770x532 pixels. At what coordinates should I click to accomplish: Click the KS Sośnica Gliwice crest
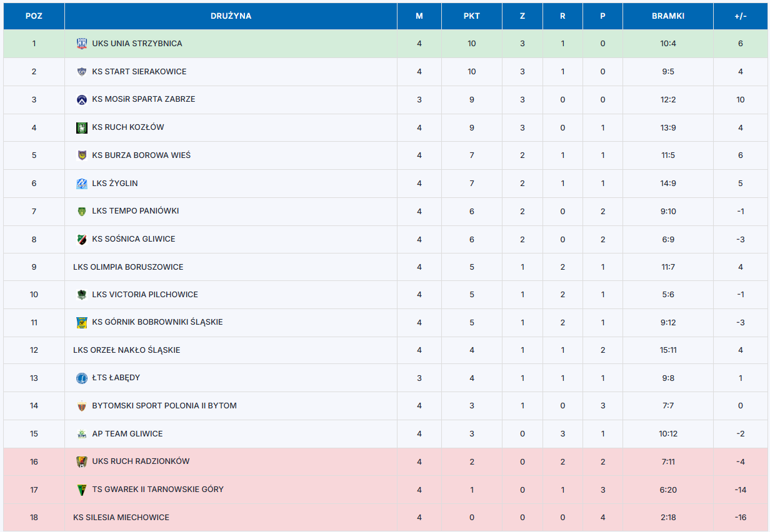(82, 239)
